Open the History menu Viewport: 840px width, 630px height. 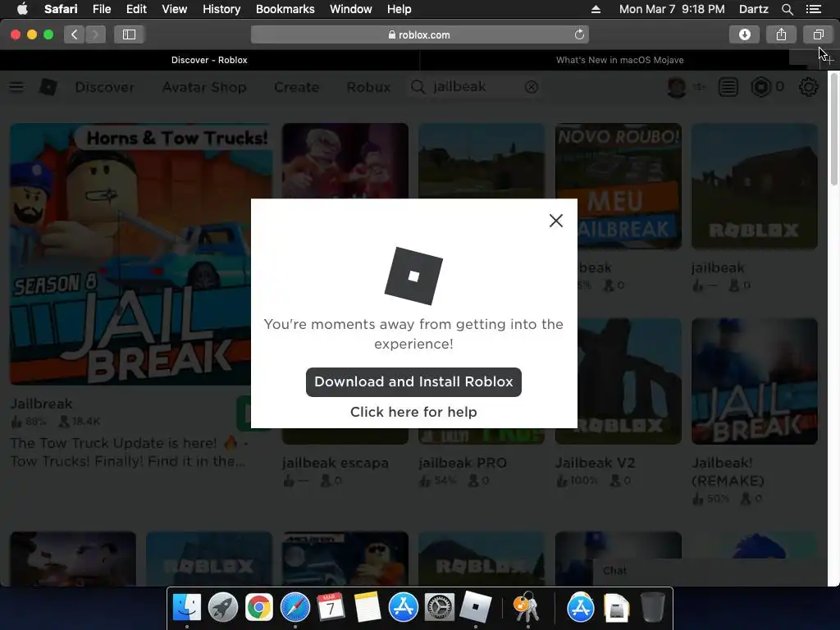click(x=221, y=9)
